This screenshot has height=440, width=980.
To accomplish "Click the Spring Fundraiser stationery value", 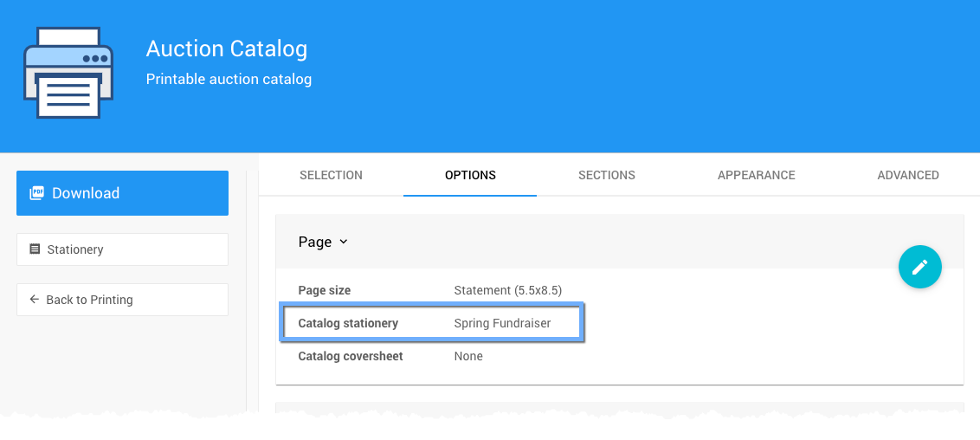I will click(502, 323).
